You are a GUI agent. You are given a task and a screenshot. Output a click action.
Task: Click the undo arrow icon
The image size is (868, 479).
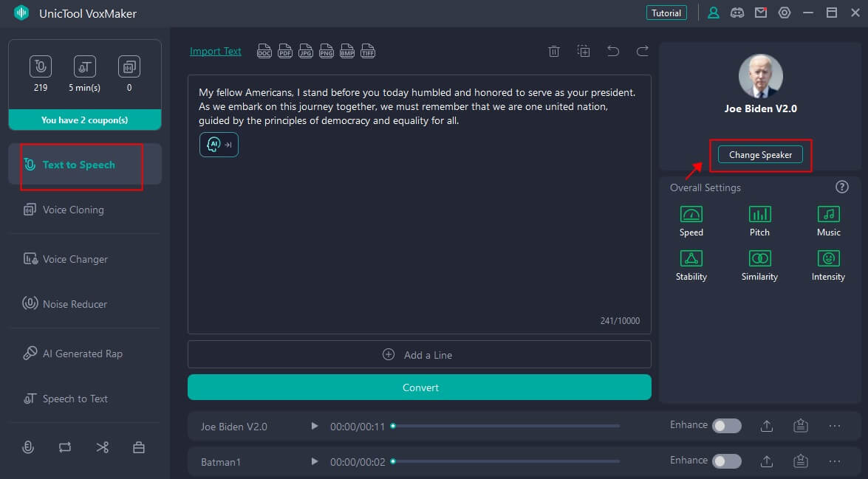tap(613, 51)
